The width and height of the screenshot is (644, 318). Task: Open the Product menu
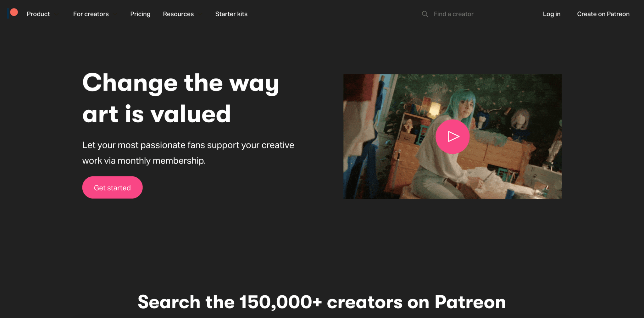coord(38,14)
